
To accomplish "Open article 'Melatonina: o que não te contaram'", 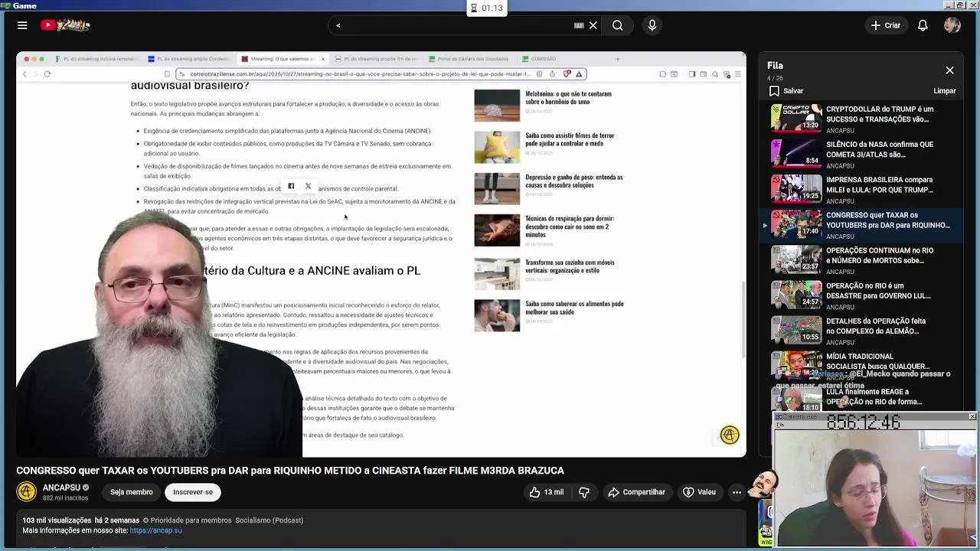I will click(x=568, y=97).
